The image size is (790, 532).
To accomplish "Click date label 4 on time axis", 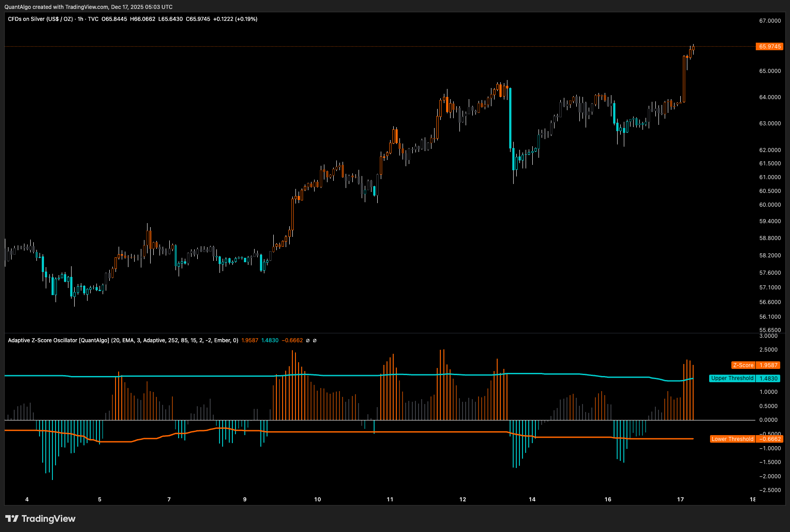I will (x=27, y=500).
